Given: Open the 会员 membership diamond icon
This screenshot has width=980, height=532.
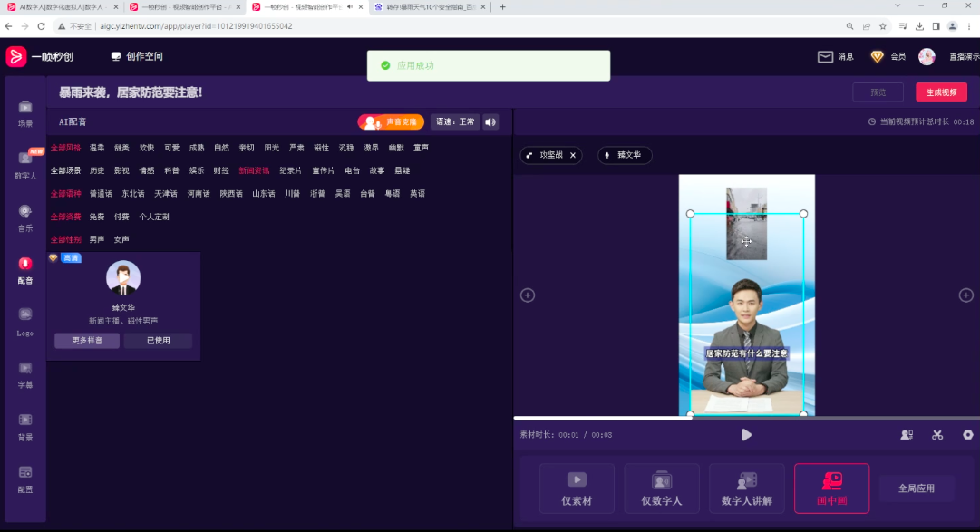Looking at the screenshot, I should pyautogui.click(x=877, y=56).
